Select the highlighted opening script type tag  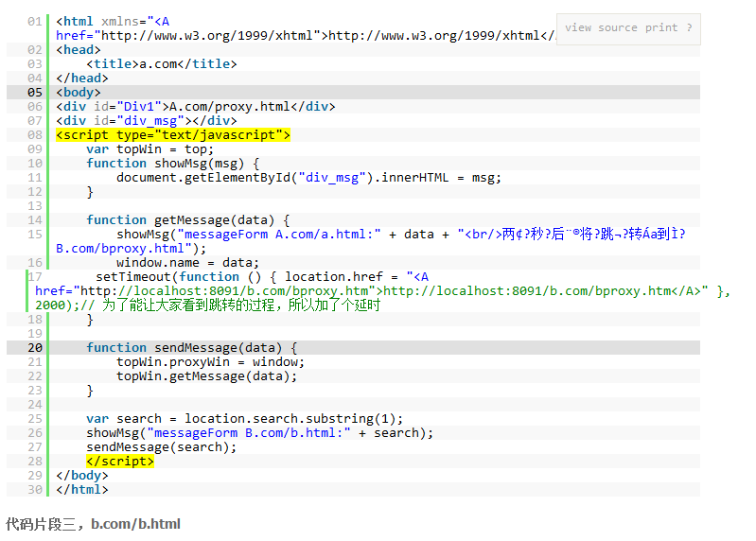coord(172,135)
